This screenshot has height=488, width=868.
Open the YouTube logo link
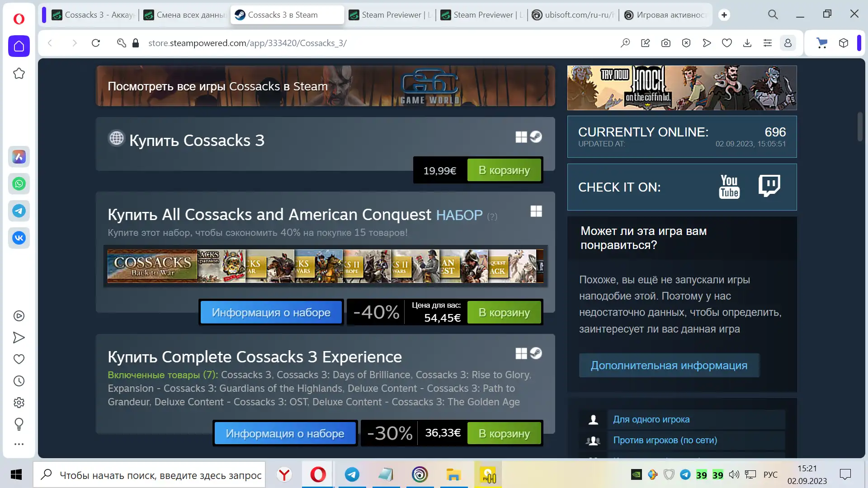(729, 187)
